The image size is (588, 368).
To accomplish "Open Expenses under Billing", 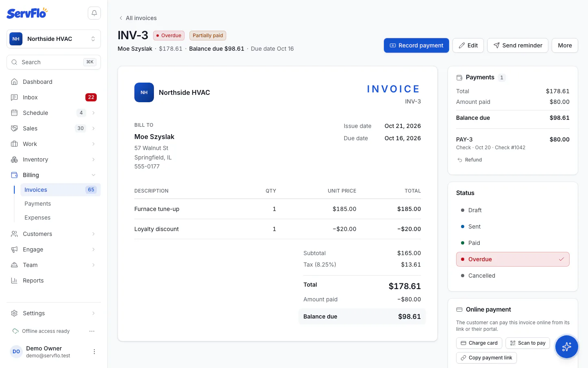I will click(x=60, y=218).
